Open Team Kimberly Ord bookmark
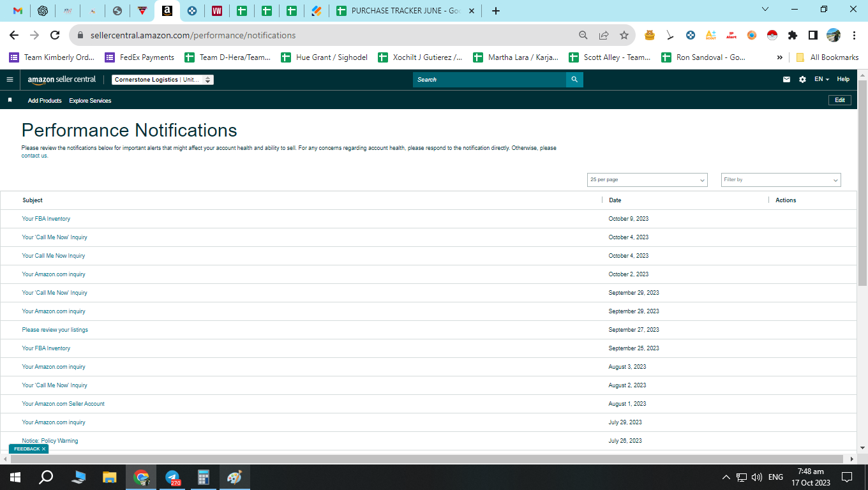The image size is (868, 490). pyautogui.click(x=52, y=57)
